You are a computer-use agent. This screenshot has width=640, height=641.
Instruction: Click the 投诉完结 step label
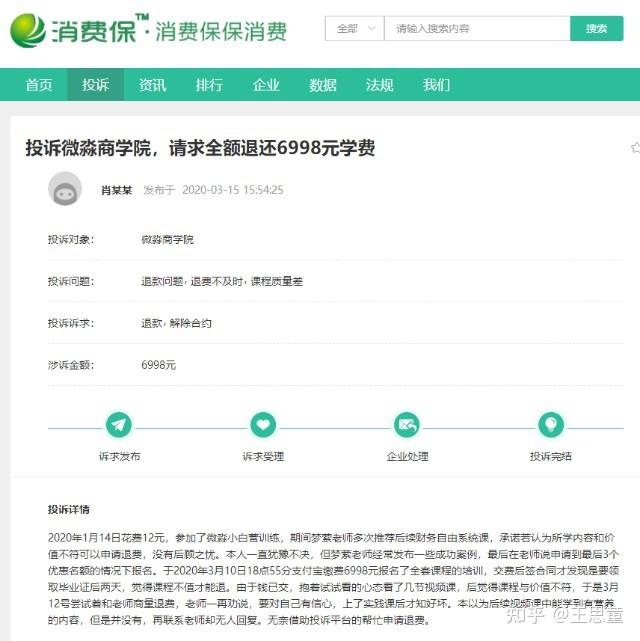point(550,456)
